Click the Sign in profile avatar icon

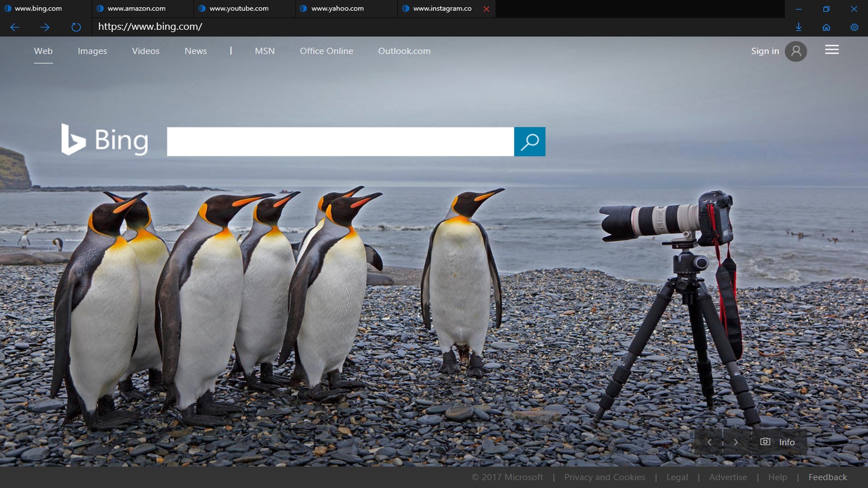pos(796,51)
